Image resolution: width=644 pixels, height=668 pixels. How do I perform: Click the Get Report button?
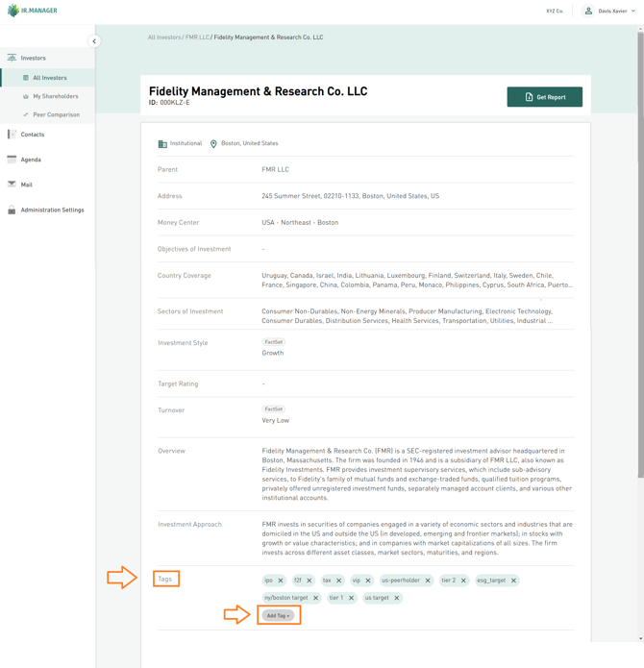(544, 97)
